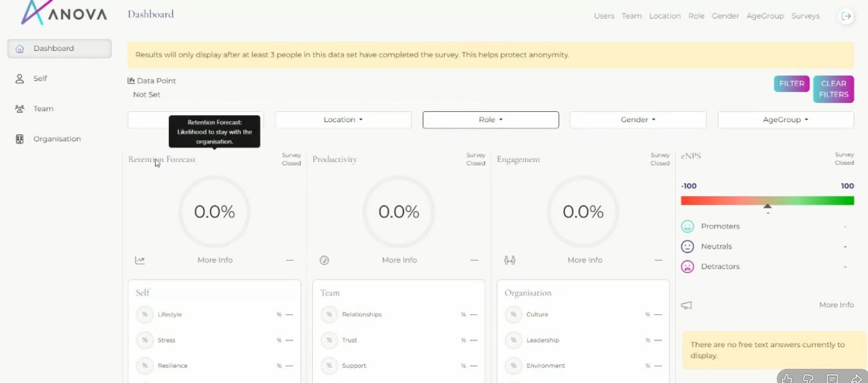Open the AgeGroup filter dropdown
Screen dimensions: 868x383
(786, 120)
